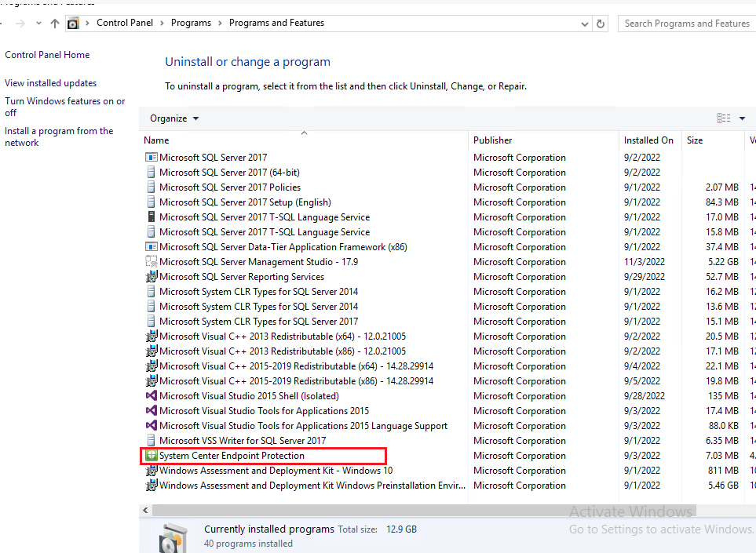Sort by Publisher column header
The width and height of the screenshot is (756, 553).
tap(543, 140)
